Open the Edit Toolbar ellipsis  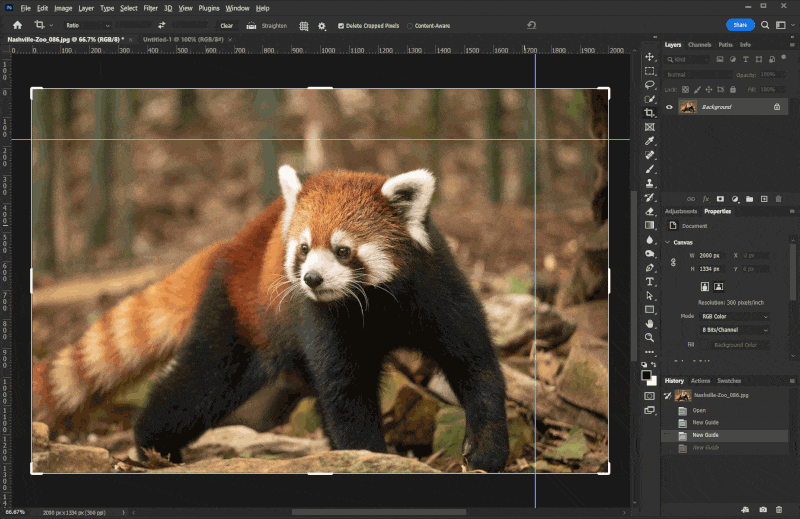(649, 352)
